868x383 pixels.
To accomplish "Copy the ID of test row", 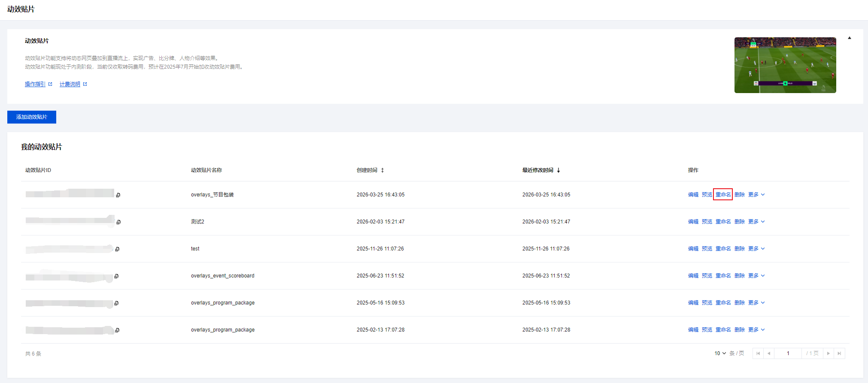I will 117,249.
